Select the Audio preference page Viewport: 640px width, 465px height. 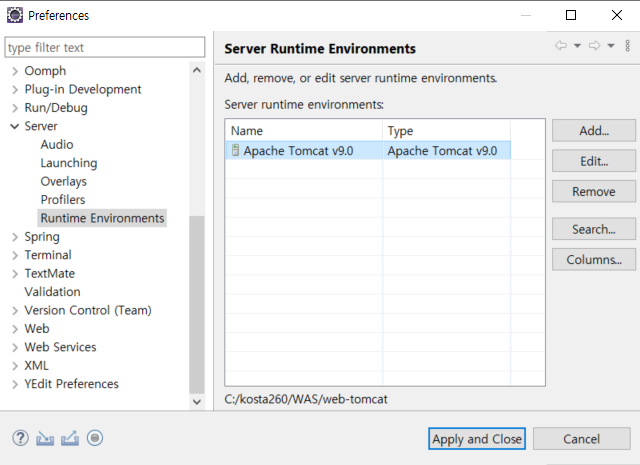[x=57, y=145]
